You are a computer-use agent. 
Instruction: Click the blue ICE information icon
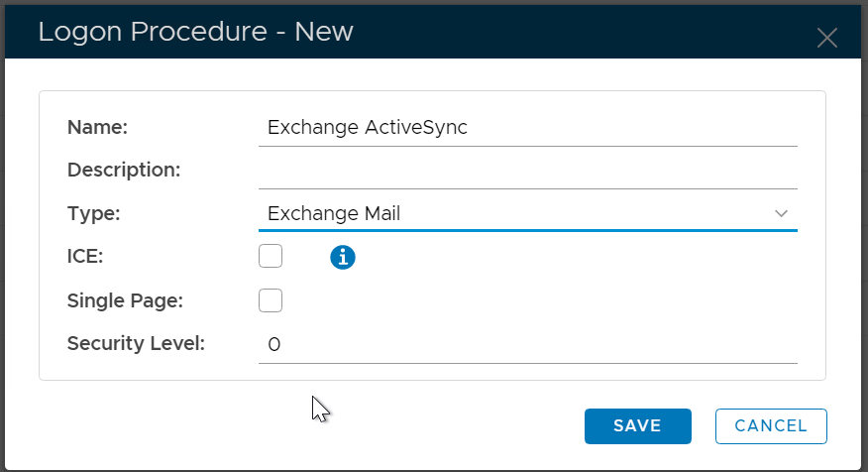pos(343,257)
